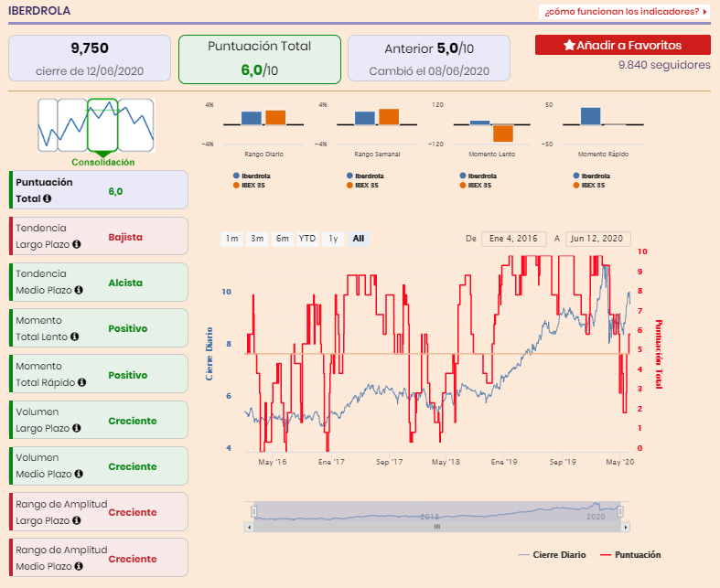Click orange IBEX 35 bar in Momento Lento chart
Screen dimensions: 720x588
pyautogui.click(x=503, y=134)
